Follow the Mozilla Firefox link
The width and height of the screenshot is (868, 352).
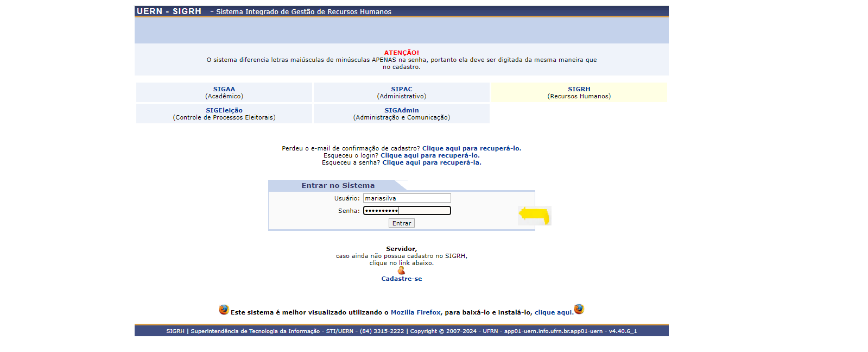(x=415, y=312)
